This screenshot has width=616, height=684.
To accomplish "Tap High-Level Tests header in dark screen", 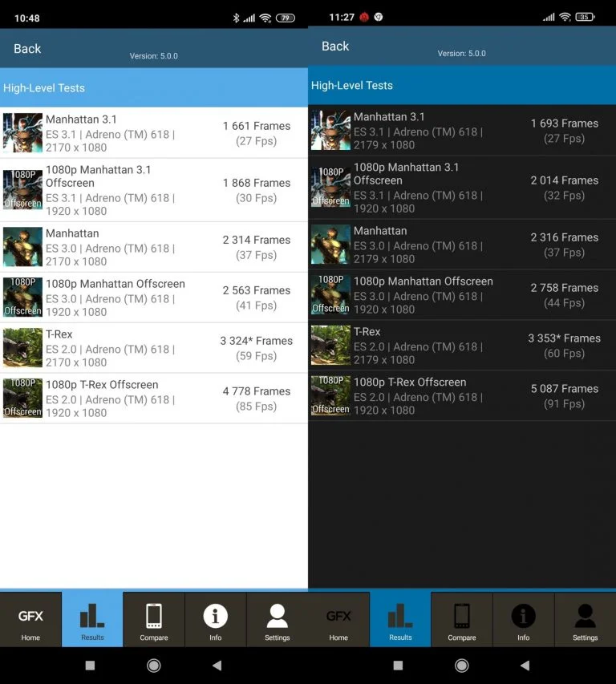I will [462, 85].
